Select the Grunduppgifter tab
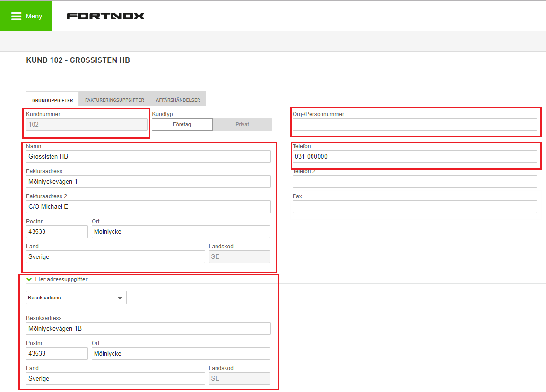Viewport: 546px width, 392px height. click(x=52, y=100)
